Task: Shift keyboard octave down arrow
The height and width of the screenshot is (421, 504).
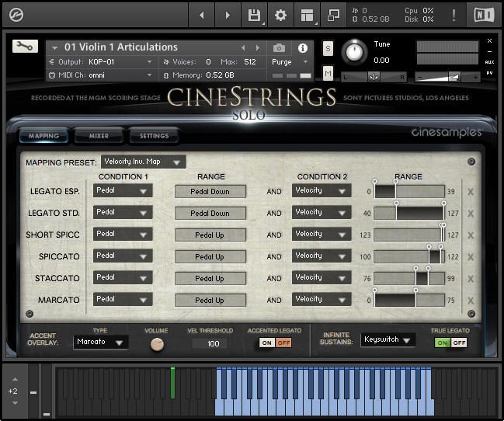Action: [15, 403]
